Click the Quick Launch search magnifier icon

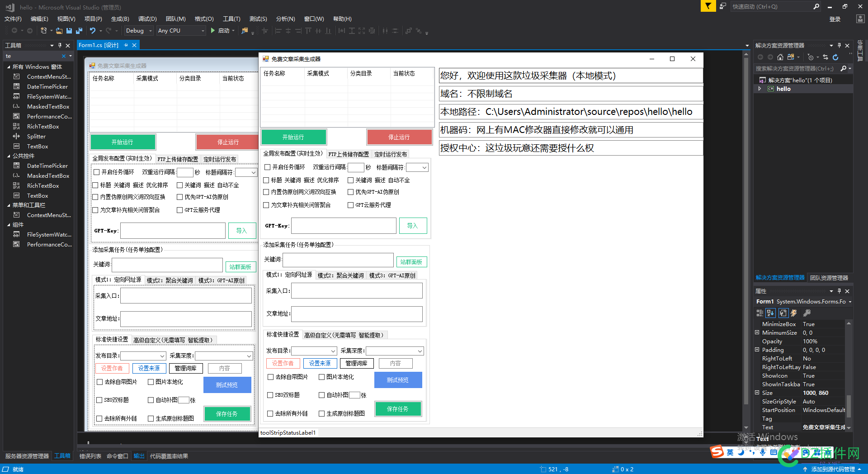tap(816, 6)
